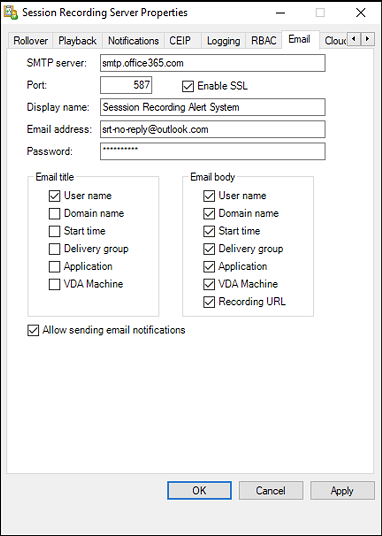Open the Playback tab
The width and height of the screenshot is (382, 536).
[x=77, y=41]
